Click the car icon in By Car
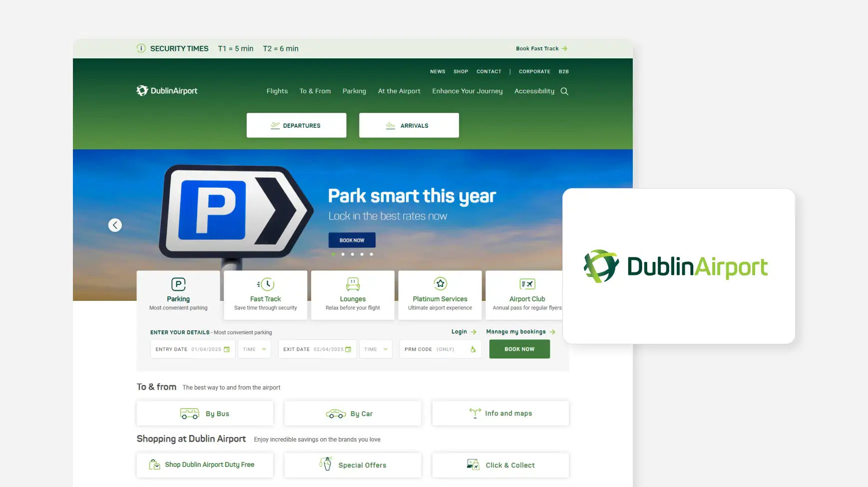Viewport: 868px width, 487px height. [336, 414]
